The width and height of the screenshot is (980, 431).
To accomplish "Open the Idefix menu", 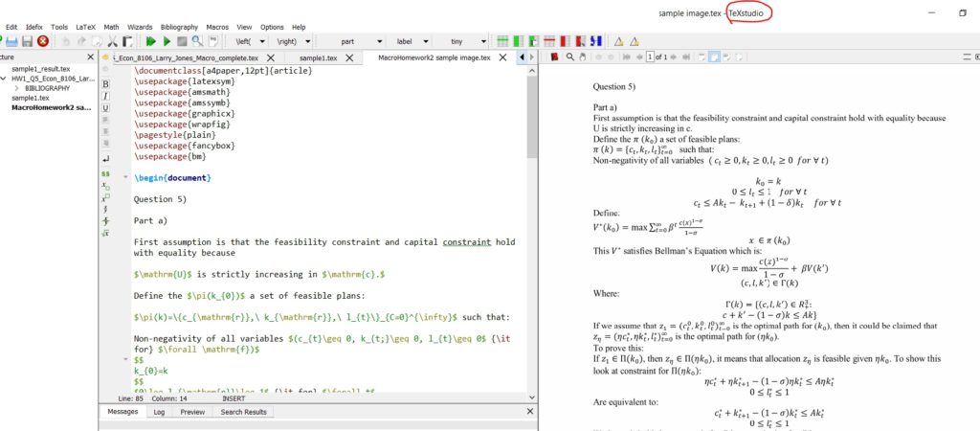I will tap(33, 27).
